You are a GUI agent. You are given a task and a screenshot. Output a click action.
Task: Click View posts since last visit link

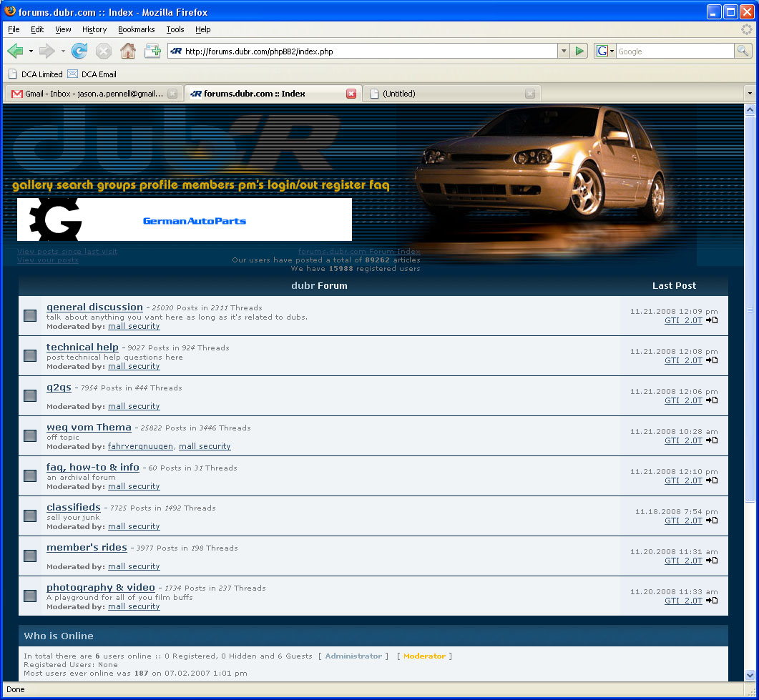click(x=67, y=252)
